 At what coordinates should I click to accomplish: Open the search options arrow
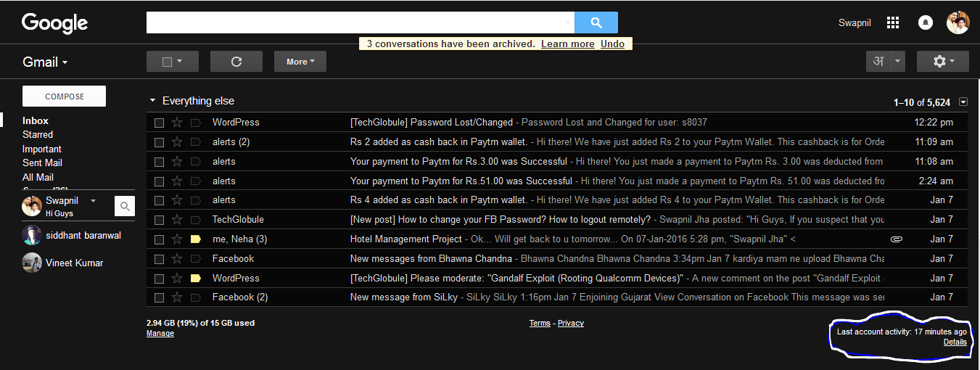567,23
